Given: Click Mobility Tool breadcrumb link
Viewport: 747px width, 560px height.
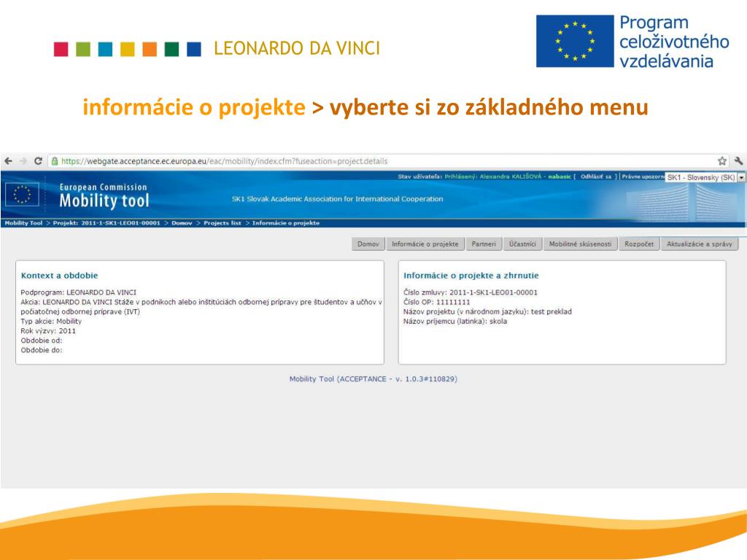Looking at the screenshot, I should (x=23, y=223).
